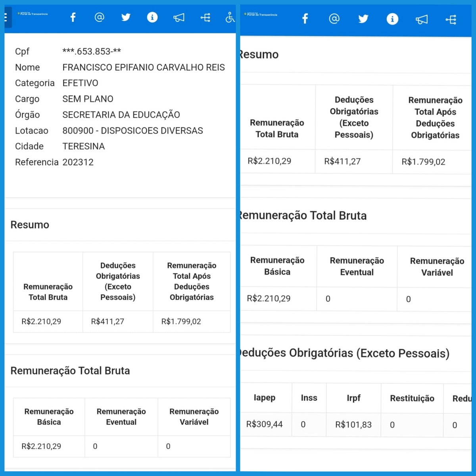The image size is (476, 476).
Task: Click the name FRANCISCO EPIFANIO CARVALHO REIS
Action: [x=144, y=67]
